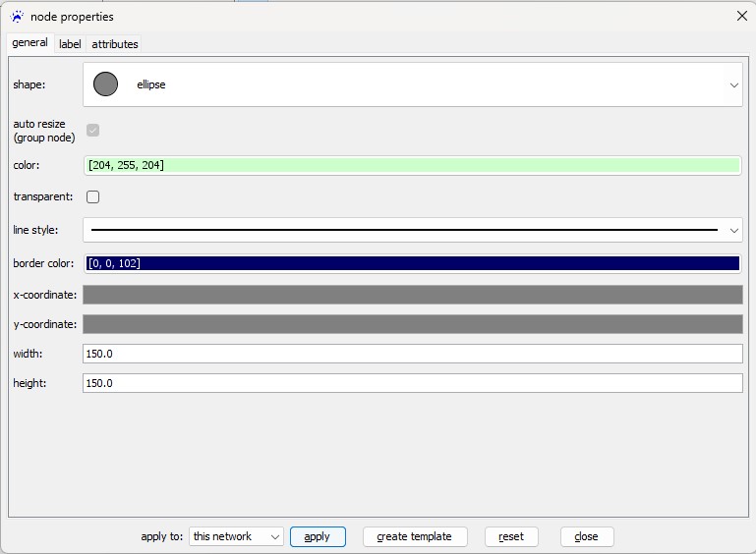This screenshot has height=554, width=756.
Task: Switch to the attributes tab
Action: tap(115, 44)
